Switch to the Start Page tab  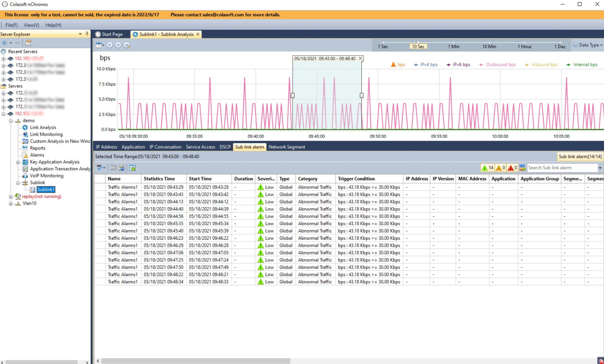pyautogui.click(x=109, y=34)
